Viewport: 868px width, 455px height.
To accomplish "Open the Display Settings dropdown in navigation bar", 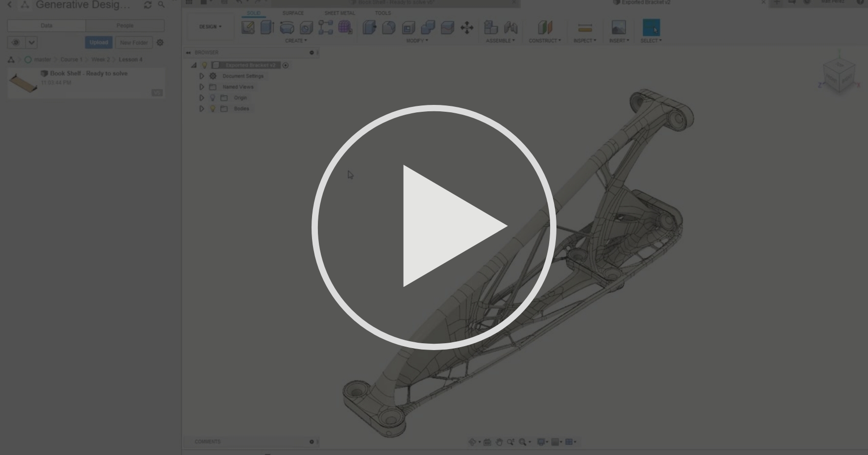I will tap(543, 442).
